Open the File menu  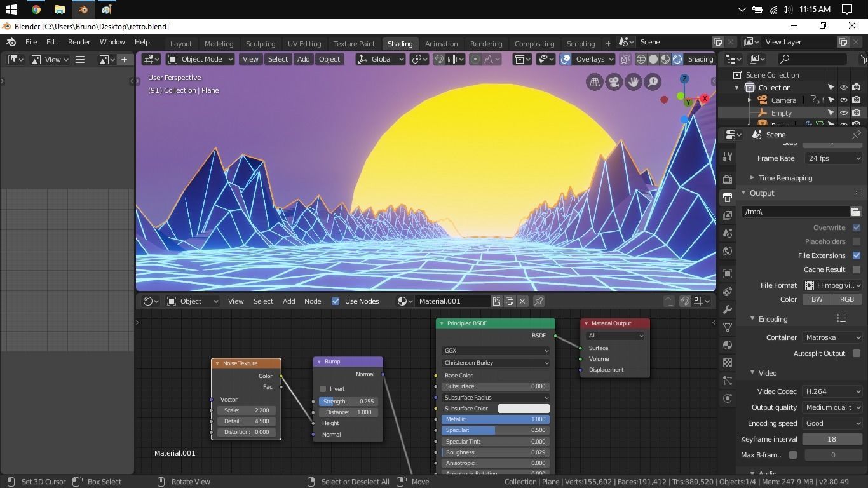click(31, 42)
